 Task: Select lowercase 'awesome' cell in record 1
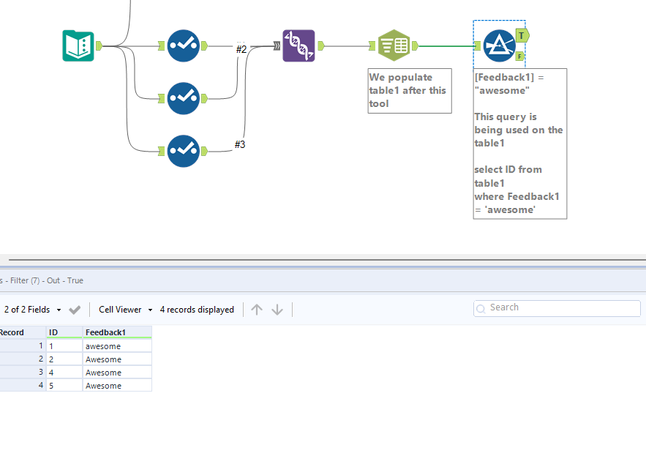click(x=117, y=346)
